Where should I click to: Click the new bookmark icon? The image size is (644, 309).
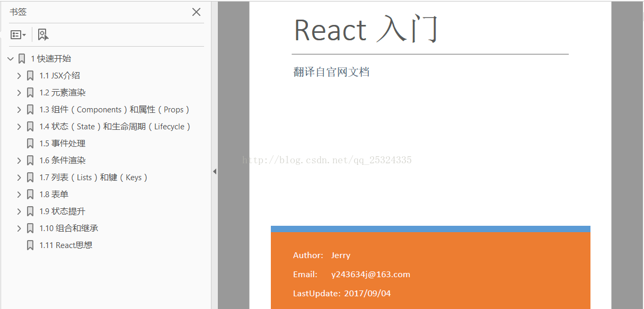[x=43, y=35]
